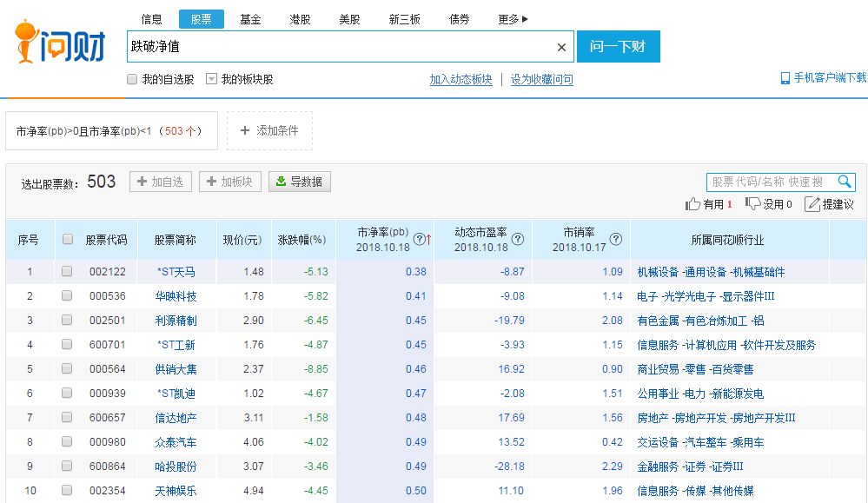The image size is (868, 503).
Task: Check the select-all checkbox in table header
Action: tap(67, 240)
